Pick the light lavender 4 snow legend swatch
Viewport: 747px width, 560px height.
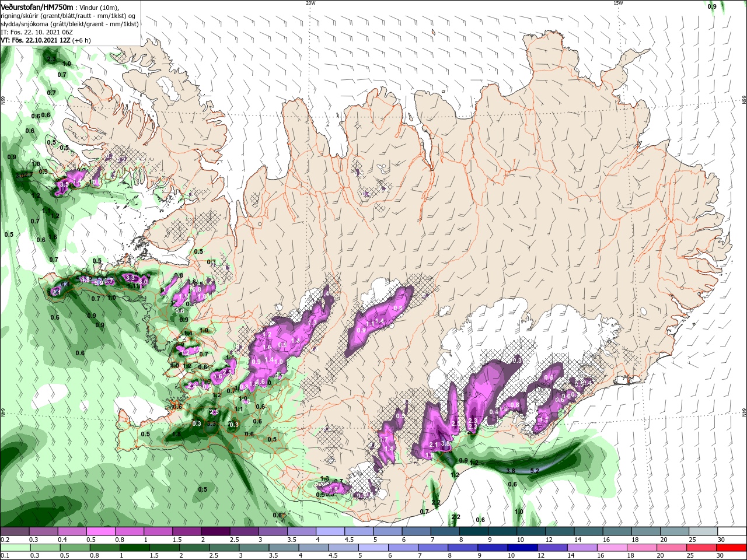[330, 531]
